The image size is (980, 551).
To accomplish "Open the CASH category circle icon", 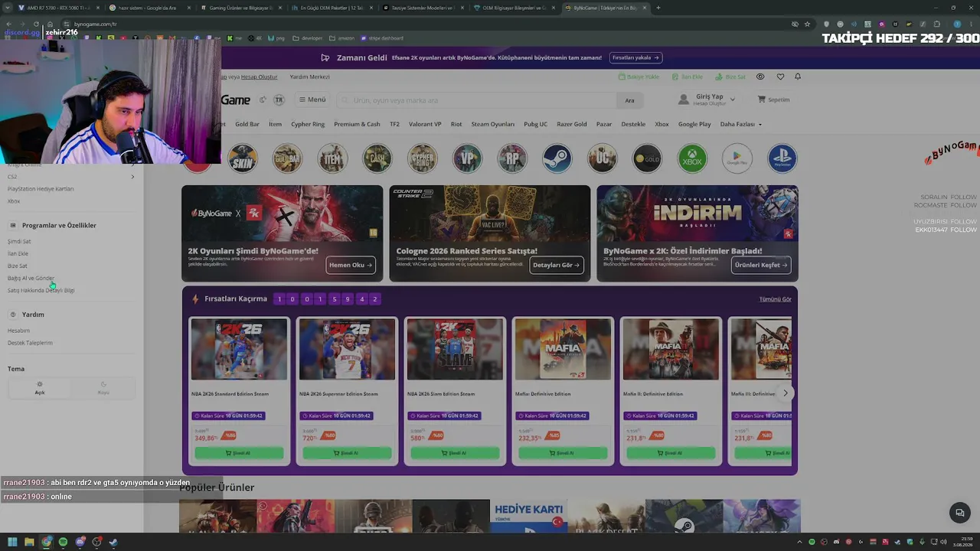I will 377,158.
